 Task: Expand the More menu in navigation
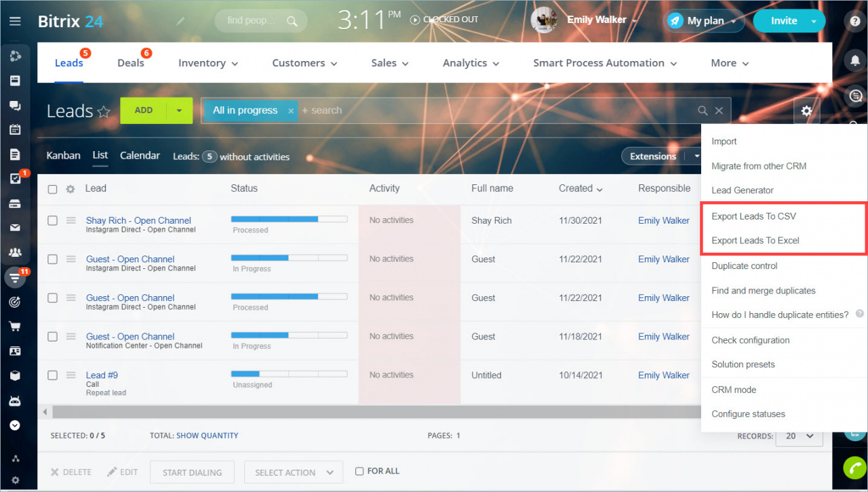tap(730, 63)
